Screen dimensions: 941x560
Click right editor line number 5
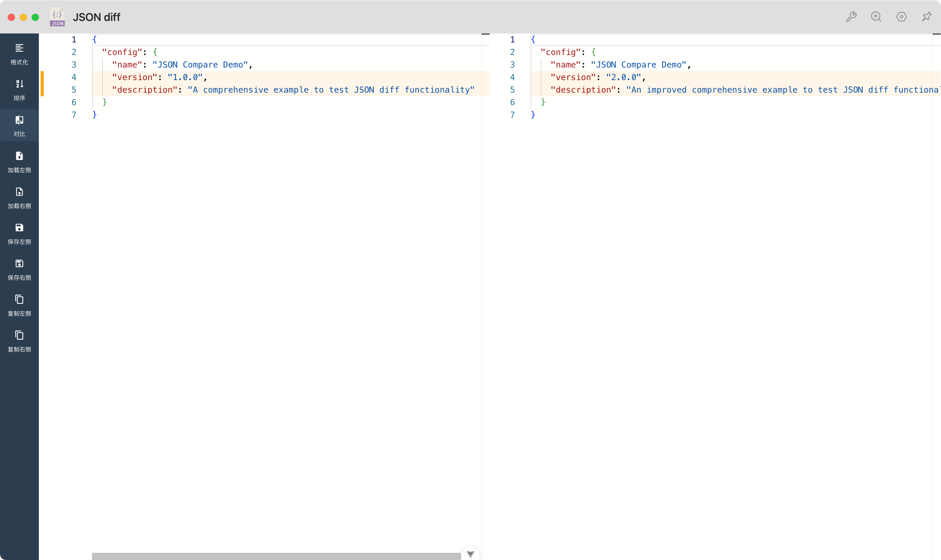tap(512, 90)
